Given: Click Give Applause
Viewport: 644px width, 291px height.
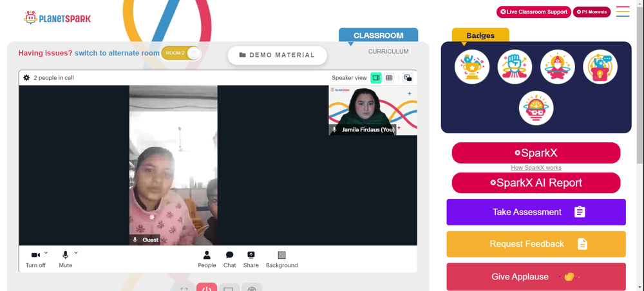Looking at the screenshot, I should point(536,276).
